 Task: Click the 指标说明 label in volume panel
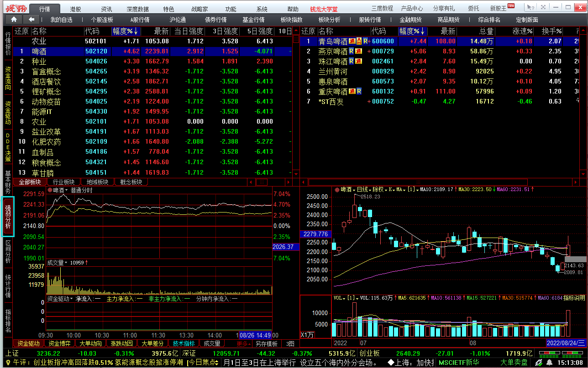[x=574, y=298]
